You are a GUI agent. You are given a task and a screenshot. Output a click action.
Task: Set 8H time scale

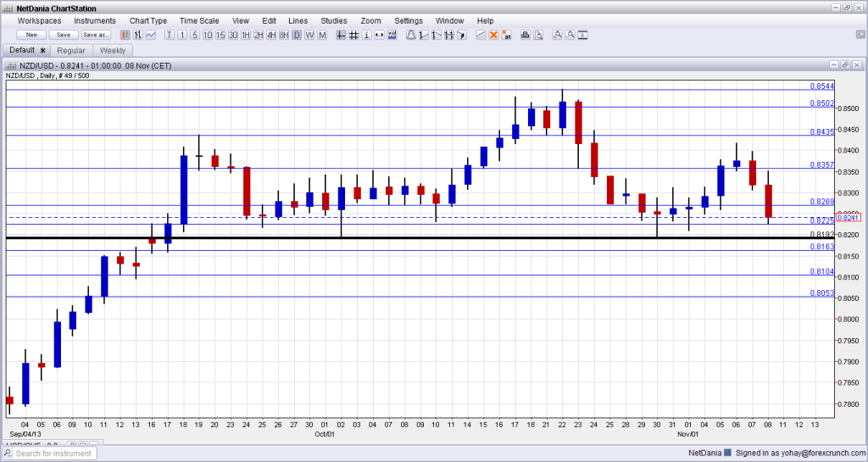[284, 35]
